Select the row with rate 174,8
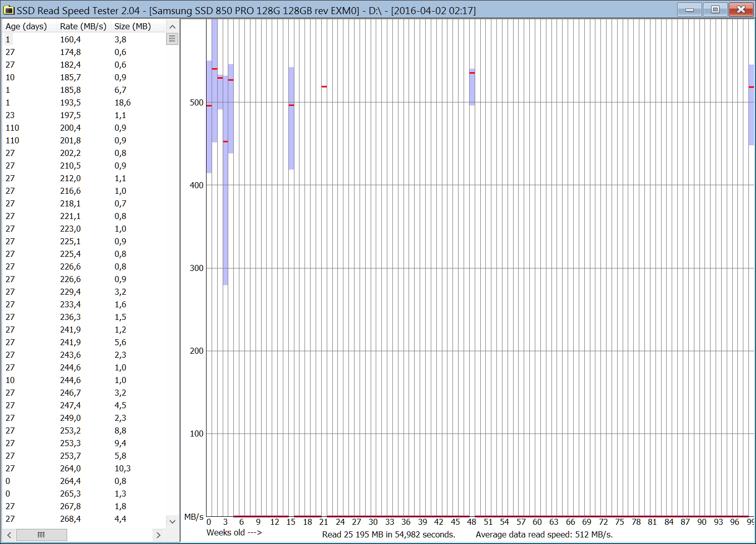 84,52
